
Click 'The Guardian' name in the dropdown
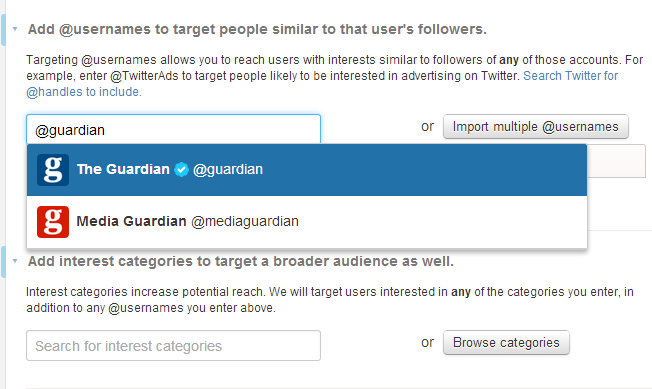(123, 170)
